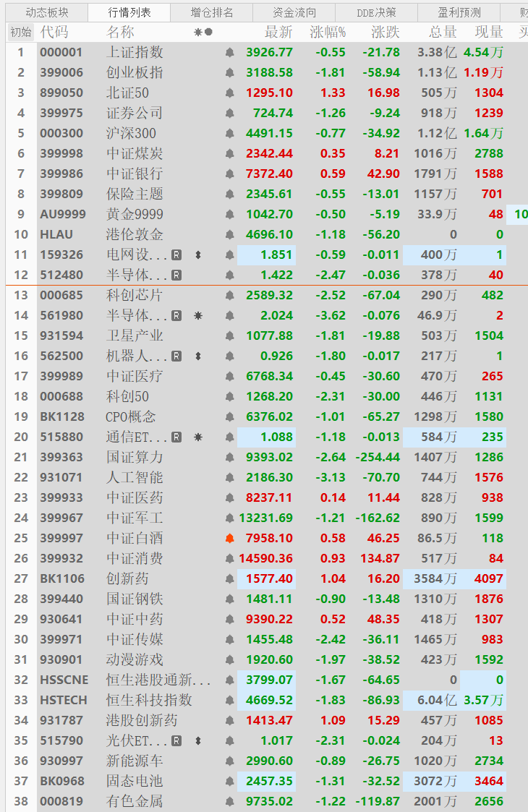Viewport: 528px width, 812px height.
Task: Click the up-down arrow marker on 562500 row
Action: click(198, 356)
